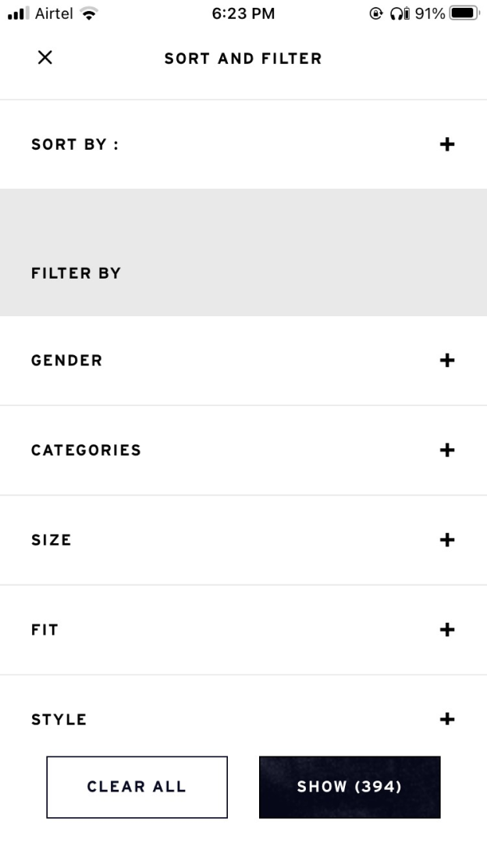Viewport: 487px width, 868px height.
Task: Close the Sort and Filter panel
Action: [45, 57]
